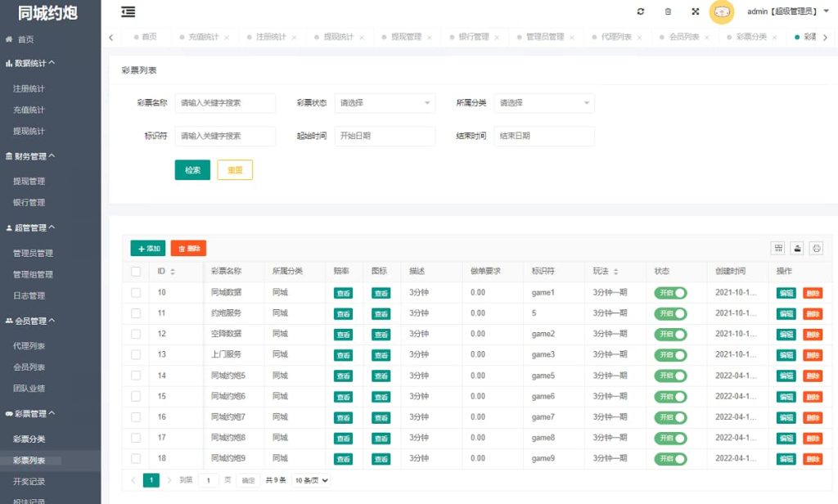Check the checkbox for row ID 10

pos(136,292)
